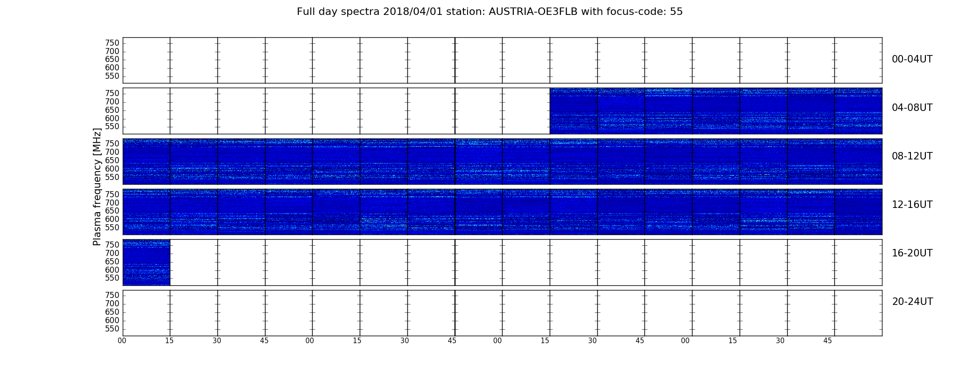Click the 550 tick label of 08-12UT panel
This screenshot has height=373, width=980.
pos(112,177)
